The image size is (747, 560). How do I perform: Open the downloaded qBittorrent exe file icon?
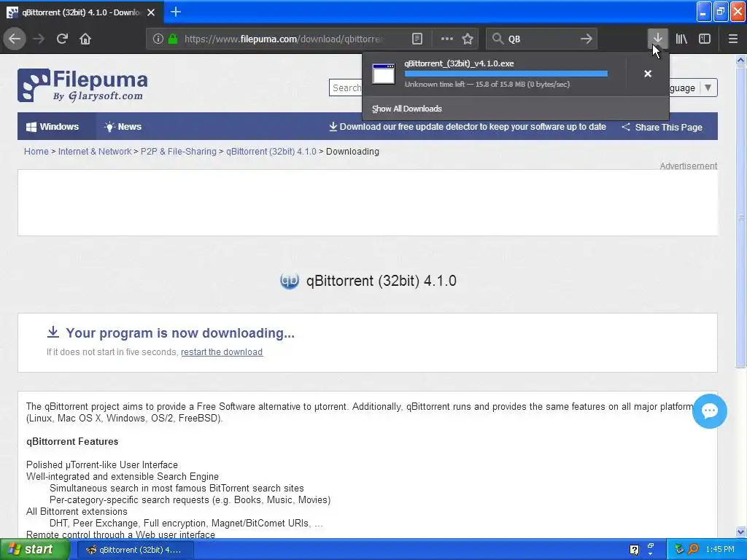384,74
